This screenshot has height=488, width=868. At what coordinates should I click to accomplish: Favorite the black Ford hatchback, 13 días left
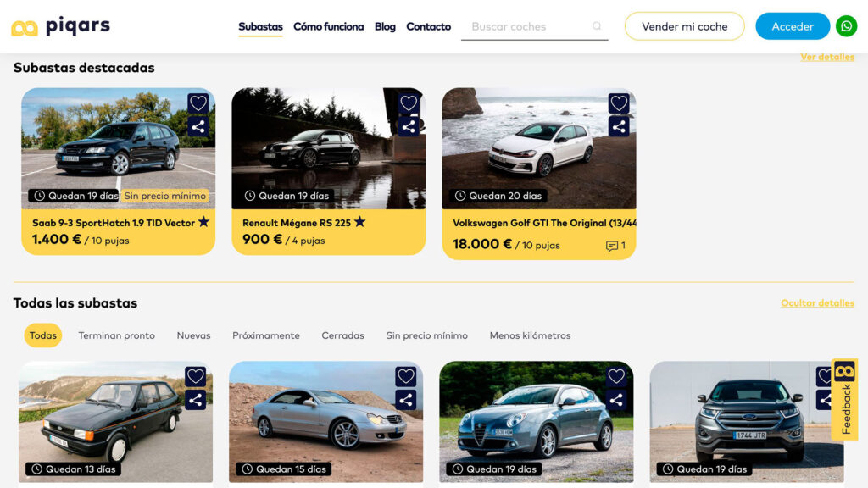196,376
